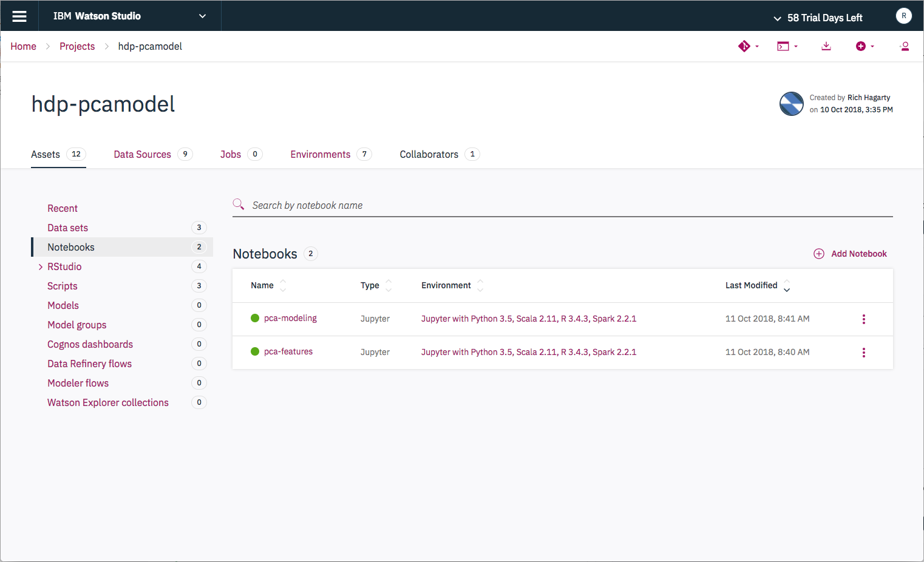Viewport: 924px width, 562px height.
Task: Sort notebooks by Last Modified column
Action: [787, 285]
